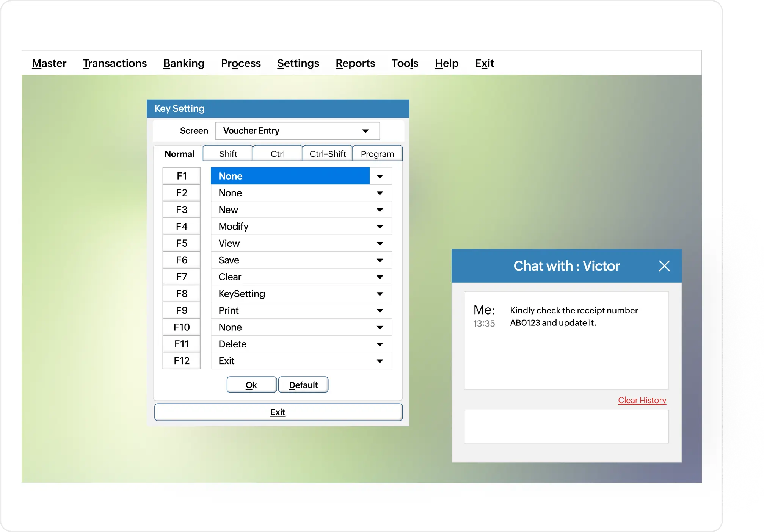Viewport: 764px width, 532px height.
Task: Click the chat message input box
Action: click(x=566, y=426)
